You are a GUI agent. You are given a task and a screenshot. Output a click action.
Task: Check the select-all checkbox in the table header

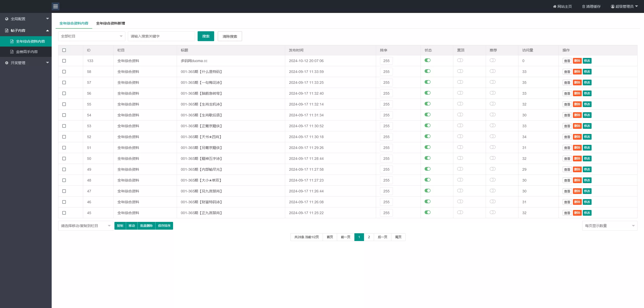pos(64,50)
